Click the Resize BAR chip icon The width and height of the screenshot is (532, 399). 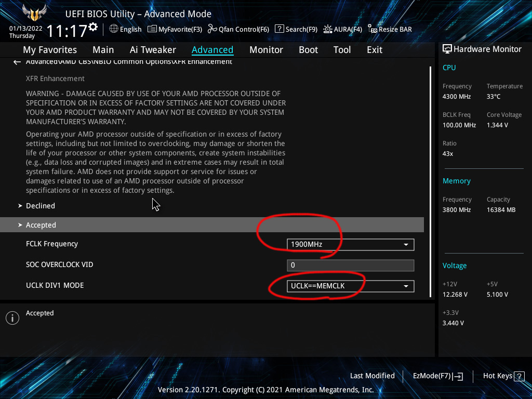click(x=373, y=29)
